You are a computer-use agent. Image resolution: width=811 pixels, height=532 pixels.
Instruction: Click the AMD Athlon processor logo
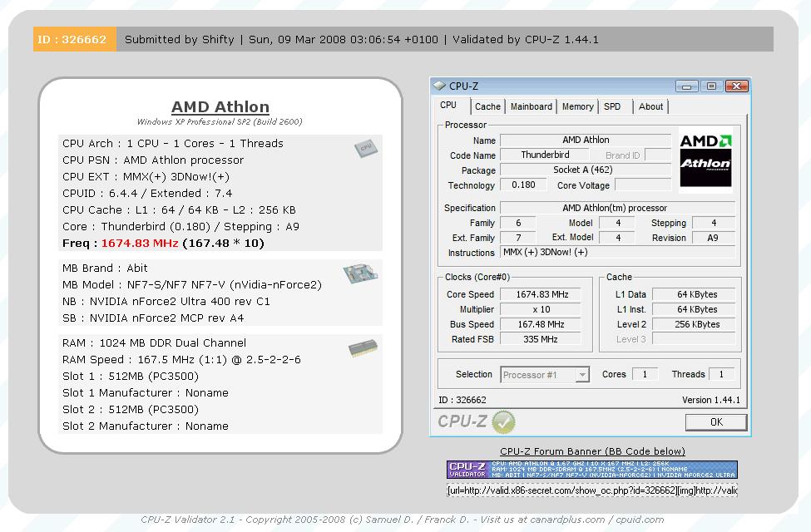pos(705,160)
